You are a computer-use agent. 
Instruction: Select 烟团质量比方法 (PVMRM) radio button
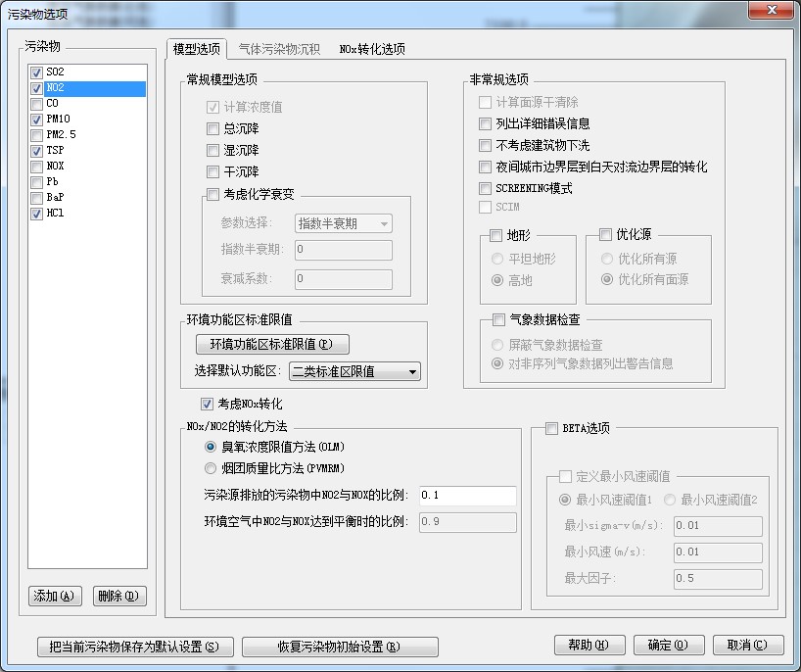(211, 468)
